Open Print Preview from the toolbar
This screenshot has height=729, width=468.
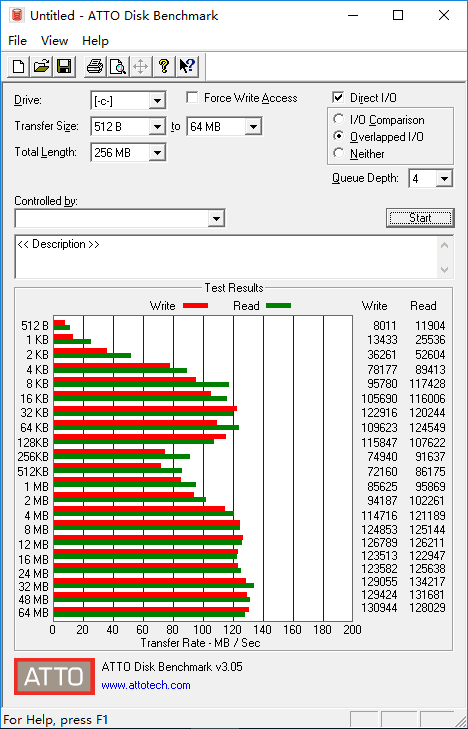point(118,66)
